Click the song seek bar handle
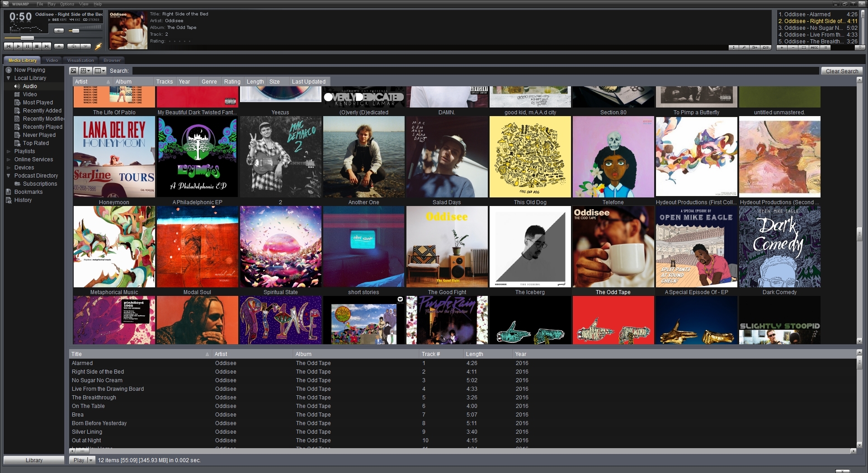 click(x=27, y=38)
